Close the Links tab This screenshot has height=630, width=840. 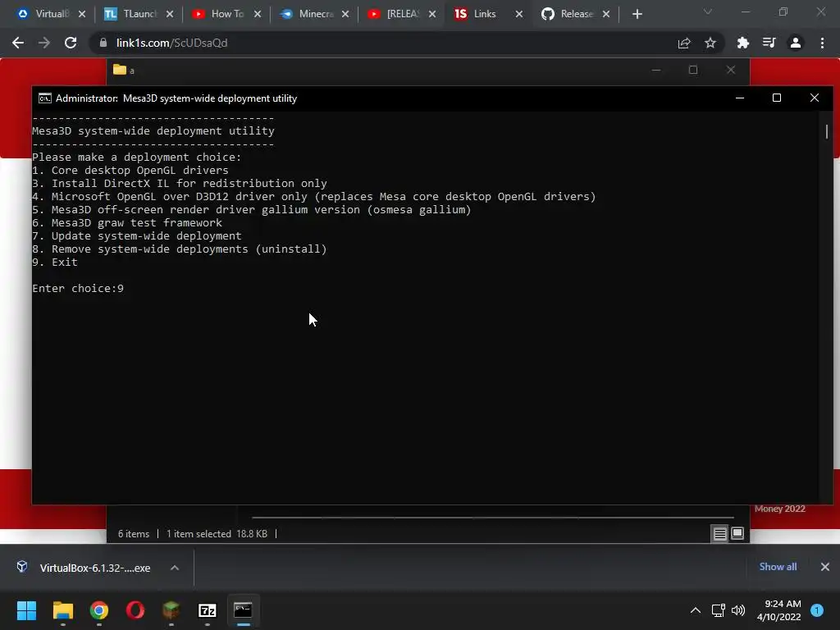(519, 14)
